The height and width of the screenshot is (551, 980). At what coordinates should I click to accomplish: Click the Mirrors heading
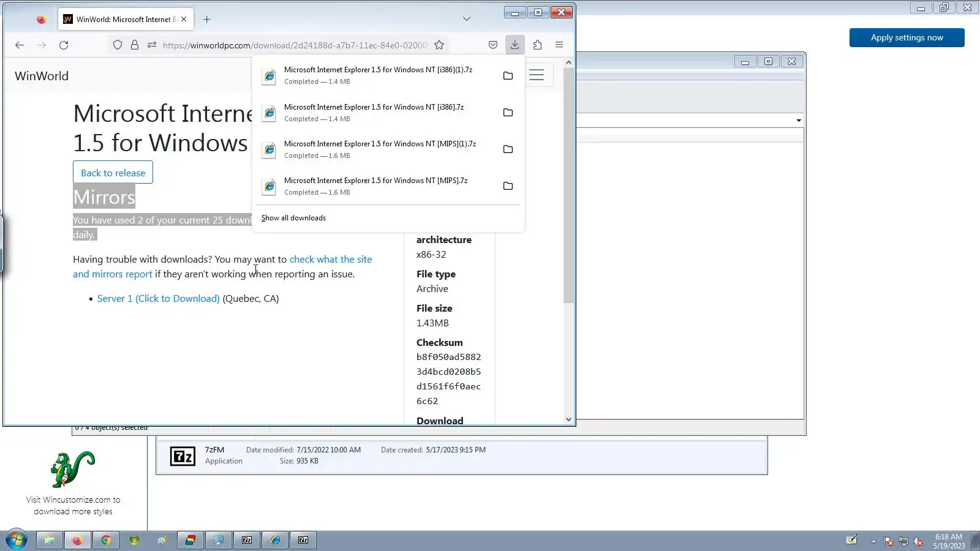click(x=104, y=197)
